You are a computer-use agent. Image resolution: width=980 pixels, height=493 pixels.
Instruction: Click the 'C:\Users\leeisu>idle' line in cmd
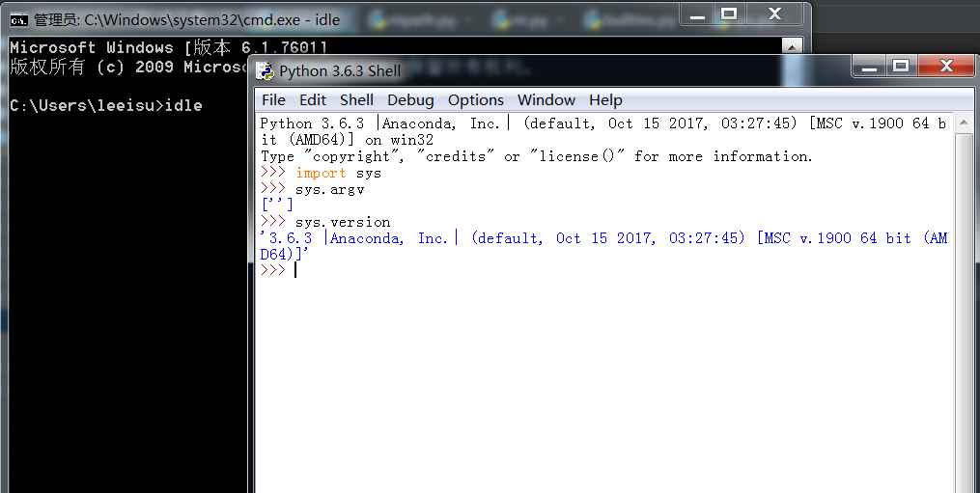[x=105, y=105]
